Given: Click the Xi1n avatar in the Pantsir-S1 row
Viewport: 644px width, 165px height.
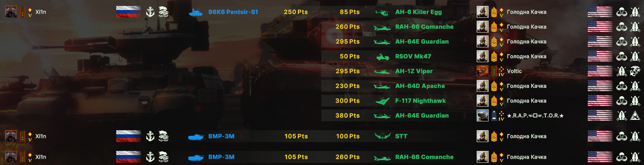Looking at the screenshot, I should coord(11,12).
